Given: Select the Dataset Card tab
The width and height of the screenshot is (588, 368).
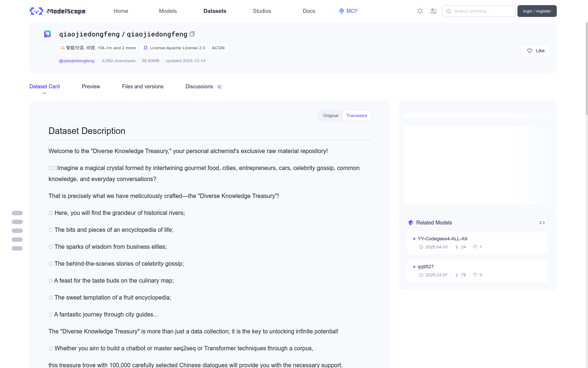Looking at the screenshot, I should pos(44,86).
